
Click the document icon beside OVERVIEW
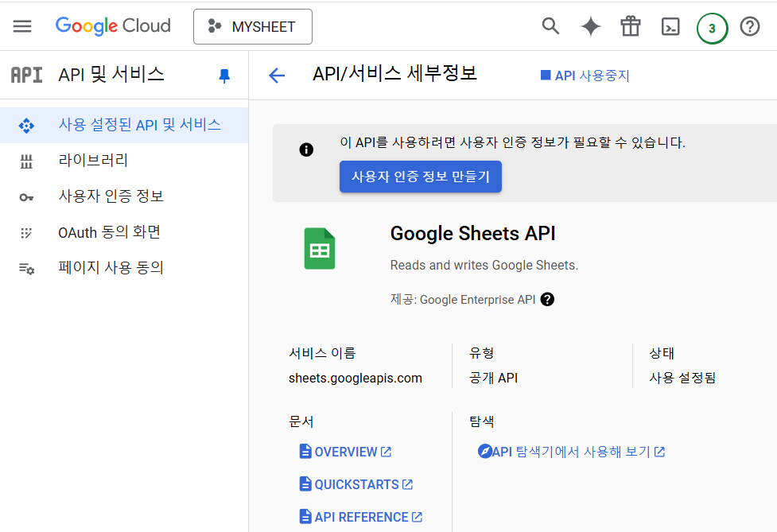[x=305, y=452]
